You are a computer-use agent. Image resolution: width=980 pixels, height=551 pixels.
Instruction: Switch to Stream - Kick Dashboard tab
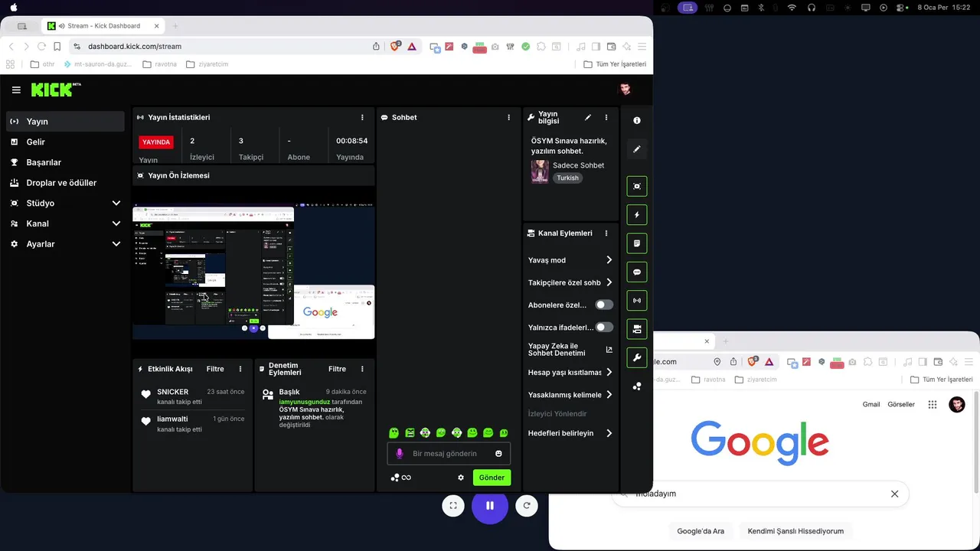(x=103, y=25)
